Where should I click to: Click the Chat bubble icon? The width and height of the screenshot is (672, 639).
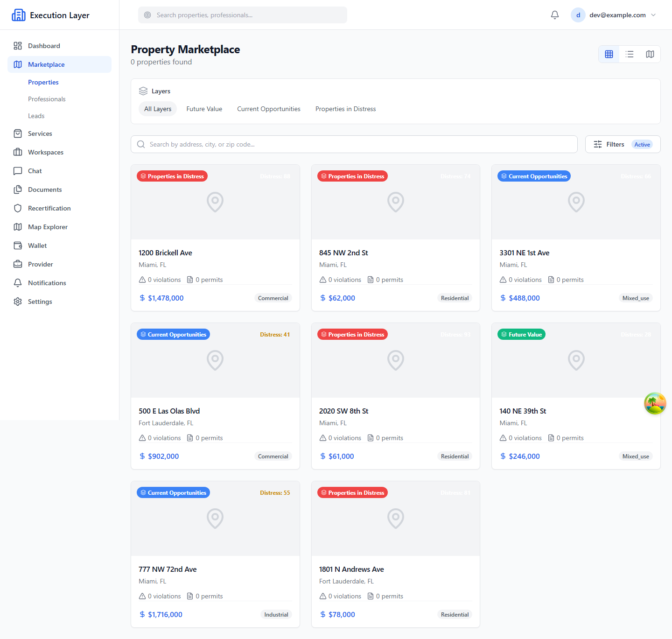pos(18,171)
